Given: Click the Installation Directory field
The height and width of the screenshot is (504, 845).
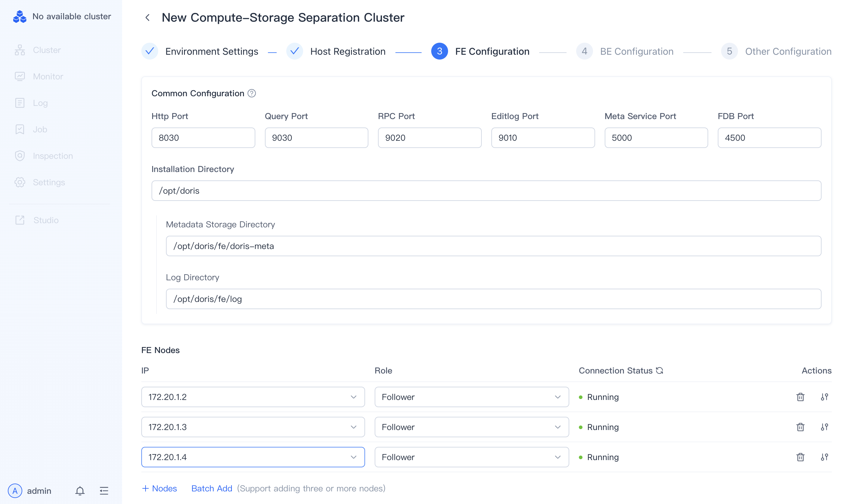Looking at the screenshot, I should coord(486,191).
